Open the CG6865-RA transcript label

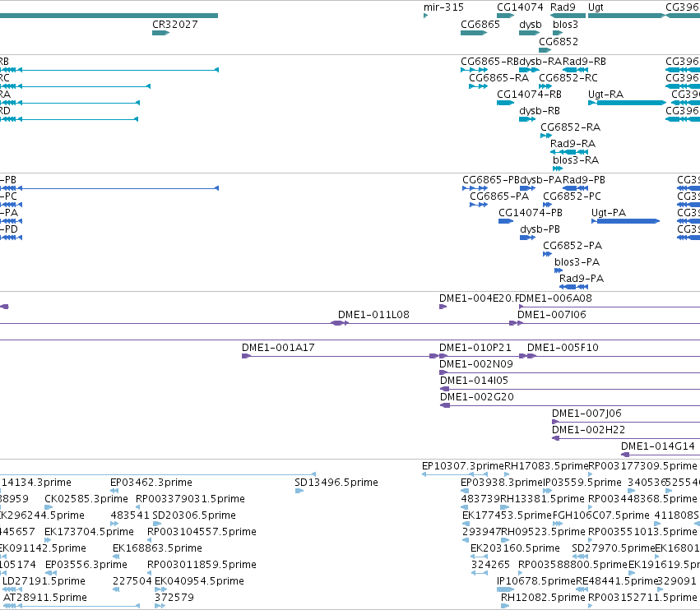click(x=498, y=78)
